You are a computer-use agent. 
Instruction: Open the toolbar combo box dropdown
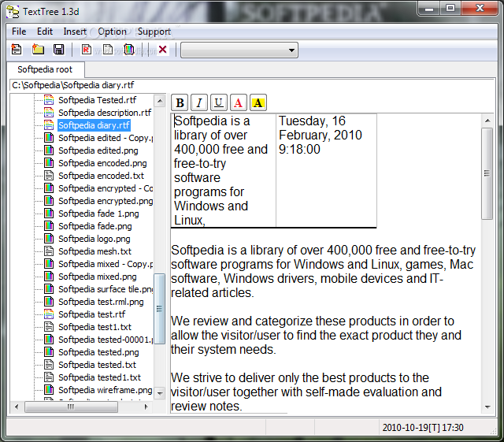click(291, 50)
